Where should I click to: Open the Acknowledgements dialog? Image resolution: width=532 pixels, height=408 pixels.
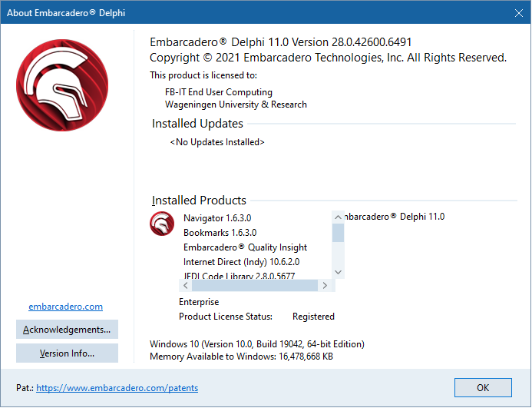[x=67, y=329]
